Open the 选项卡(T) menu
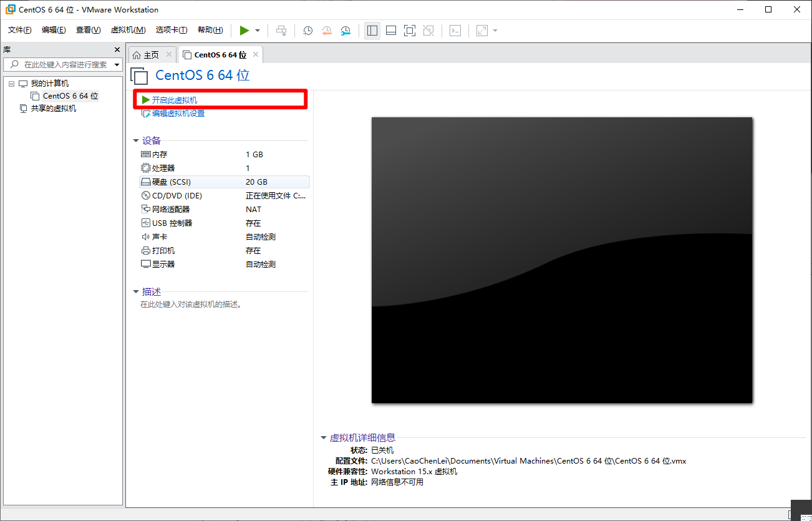Image resolution: width=812 pixels, height=521 pixels. coord(172,30)
